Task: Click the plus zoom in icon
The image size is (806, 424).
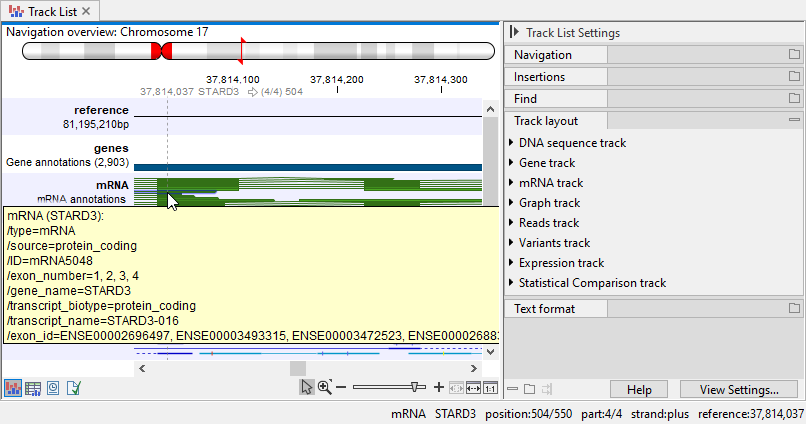Action: click(x=438, y=388)
